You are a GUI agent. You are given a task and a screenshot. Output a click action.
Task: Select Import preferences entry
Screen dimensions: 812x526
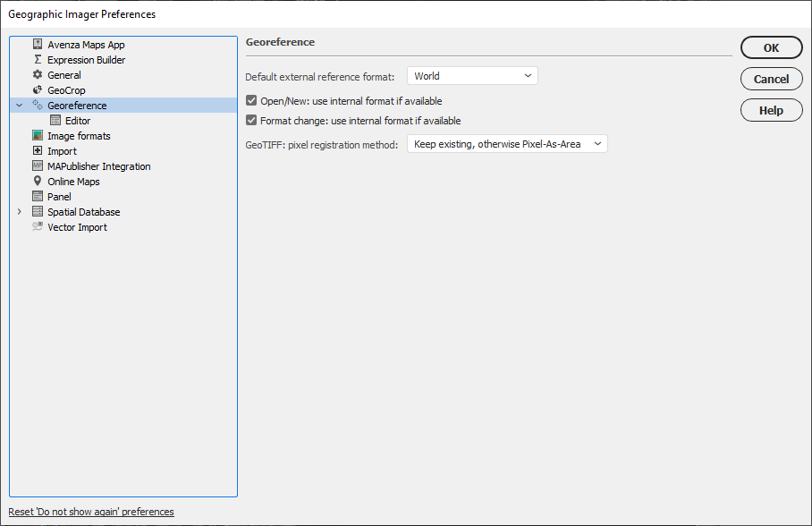62,151
